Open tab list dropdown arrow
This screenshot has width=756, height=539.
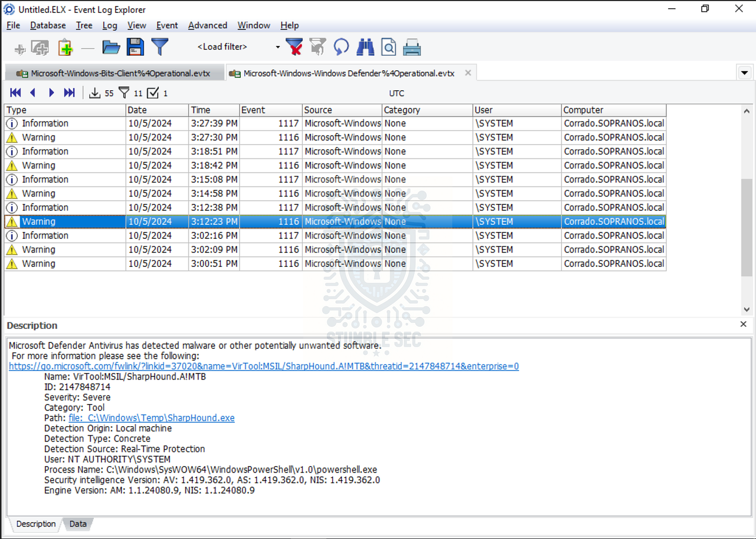point(745,73)
